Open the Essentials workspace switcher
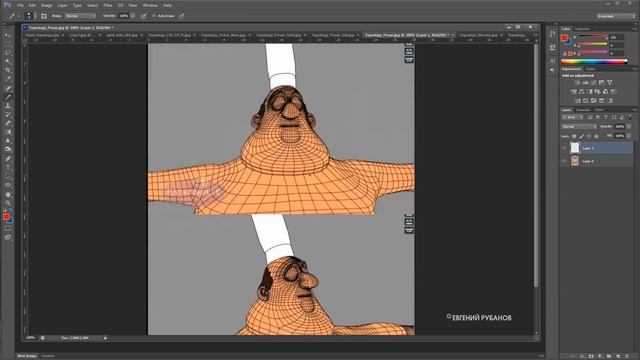The width and height of the screenshot is (640, 360). tap(617, 16)
